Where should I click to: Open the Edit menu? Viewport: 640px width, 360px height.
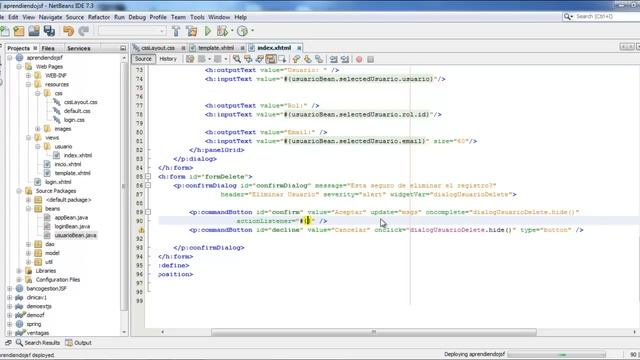[13, 17]
